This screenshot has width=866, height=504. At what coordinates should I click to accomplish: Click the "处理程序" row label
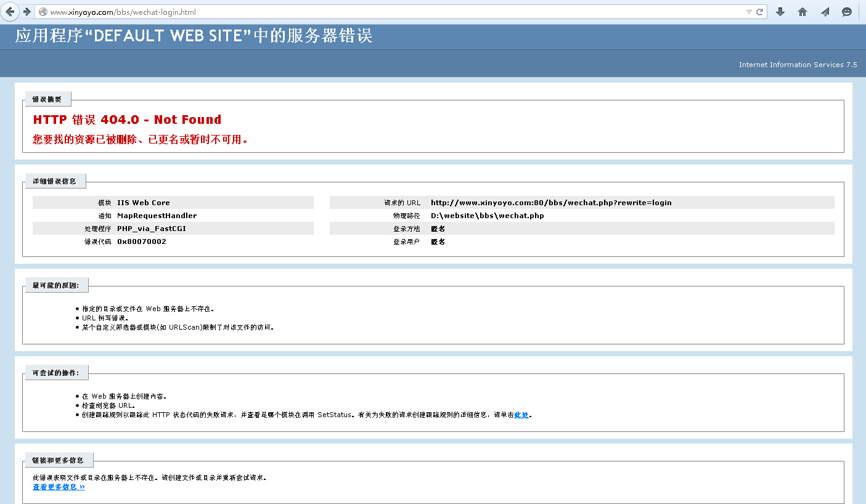(x=97, y=229)
